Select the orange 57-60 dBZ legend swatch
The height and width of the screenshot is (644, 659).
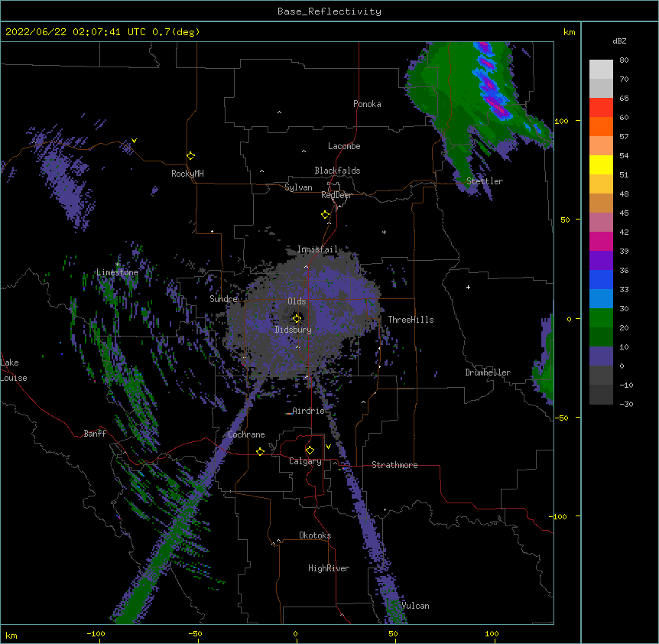[601, 126]
